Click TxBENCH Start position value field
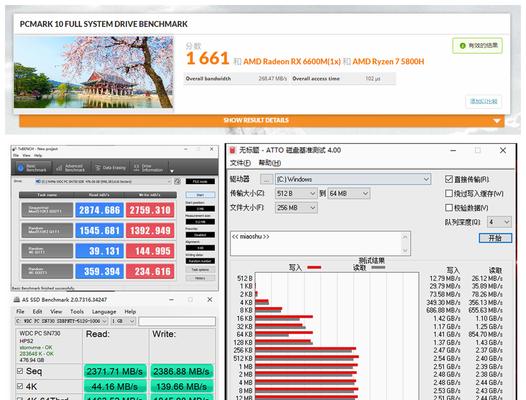The height and width of the screenshot is (400, 526). click(x=200, y=209)
